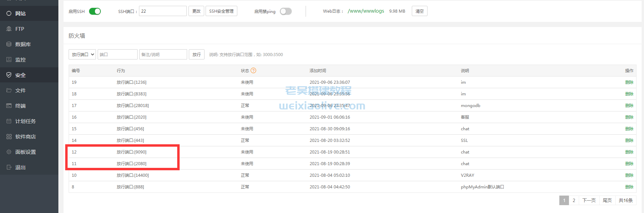Click 清空 to clear web logs
Viewport: 644px width, 213px height.
[420, 11]
